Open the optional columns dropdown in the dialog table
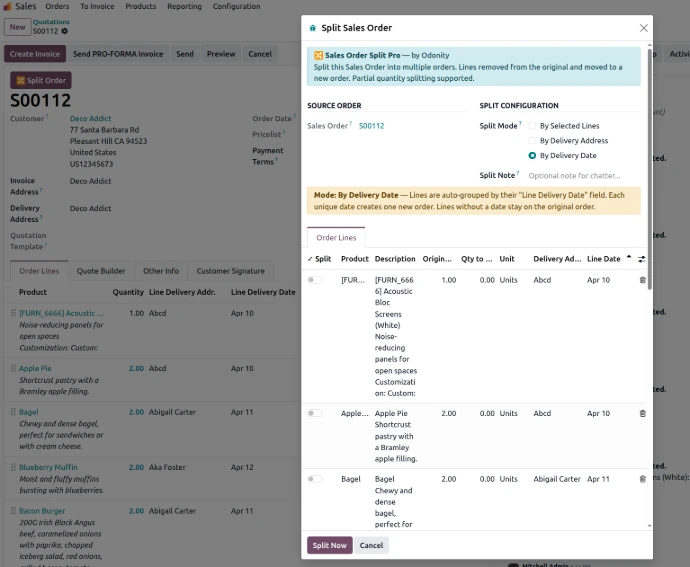The height and width of the screenshot is (567, 690). [642, 259]
